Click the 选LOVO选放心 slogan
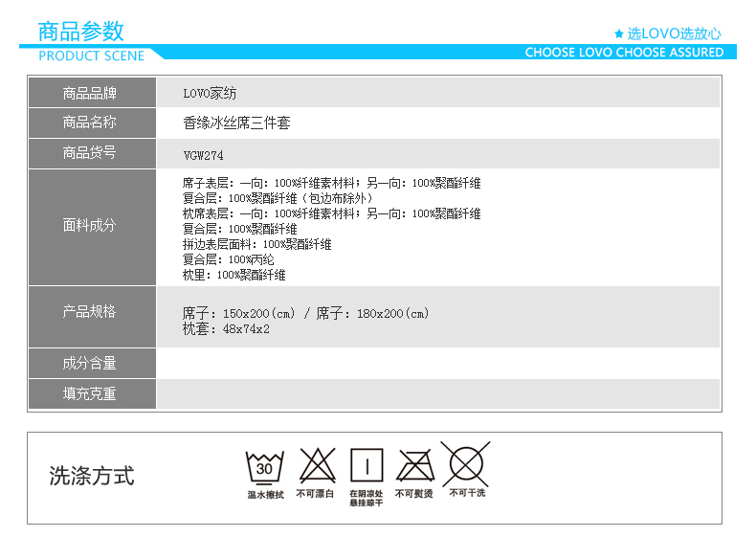 (x=674, y=34)
